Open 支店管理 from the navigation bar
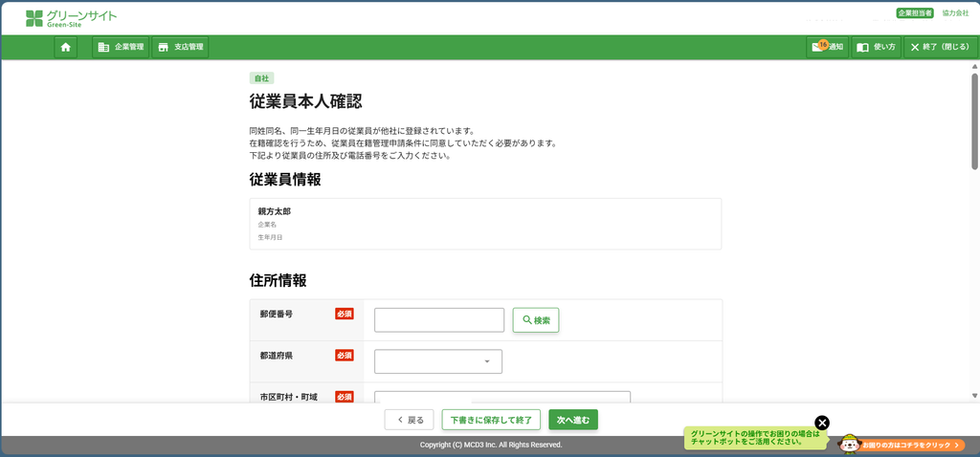Image resolution: width=980 pixels, height=457 pixels. point(180,48)
